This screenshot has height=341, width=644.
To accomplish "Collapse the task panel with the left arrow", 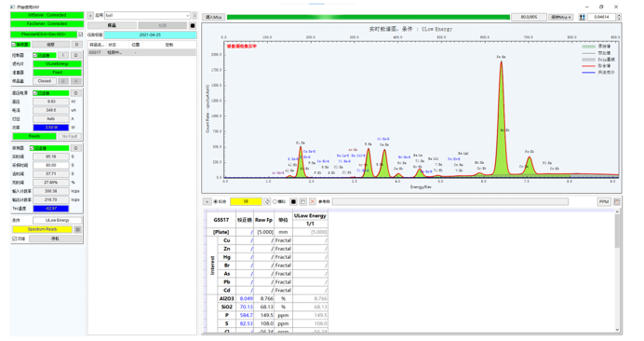I will click(90, 15).
